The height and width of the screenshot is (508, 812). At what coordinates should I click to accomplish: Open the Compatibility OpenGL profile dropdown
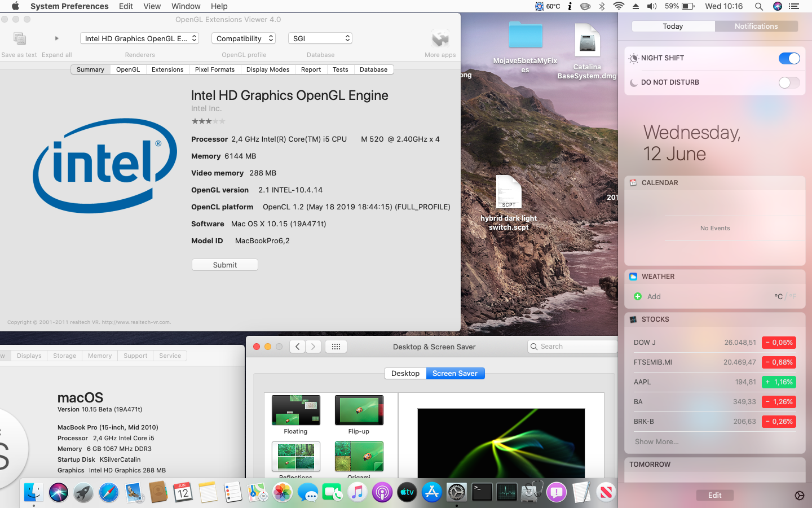(x=244, y=38)
